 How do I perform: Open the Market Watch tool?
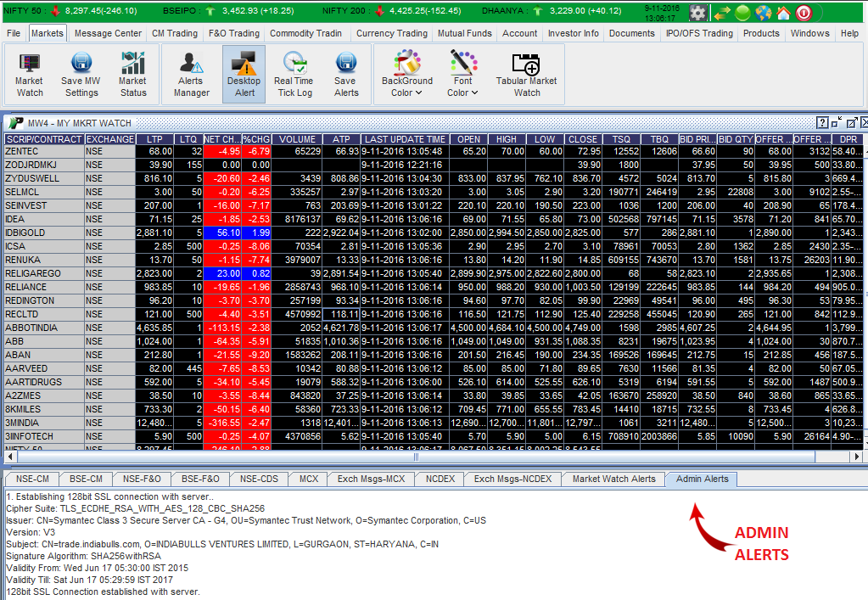[30, 74]
